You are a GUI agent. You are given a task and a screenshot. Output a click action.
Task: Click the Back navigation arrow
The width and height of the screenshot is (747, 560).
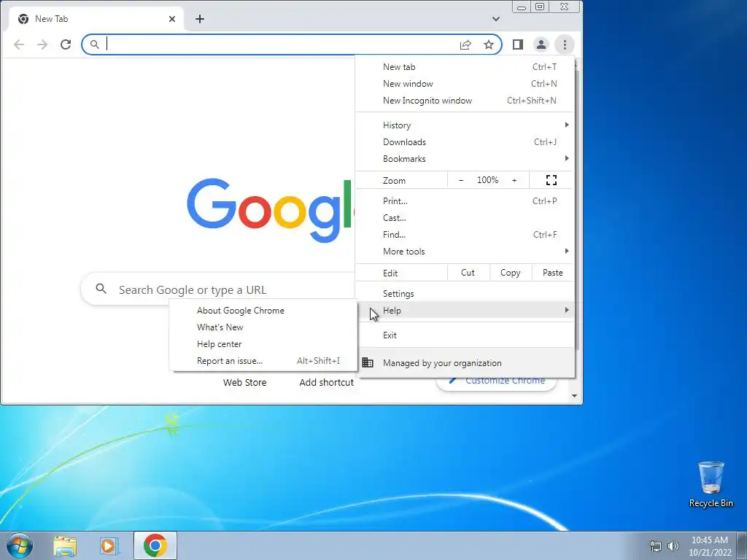click(x=19, y=44)
